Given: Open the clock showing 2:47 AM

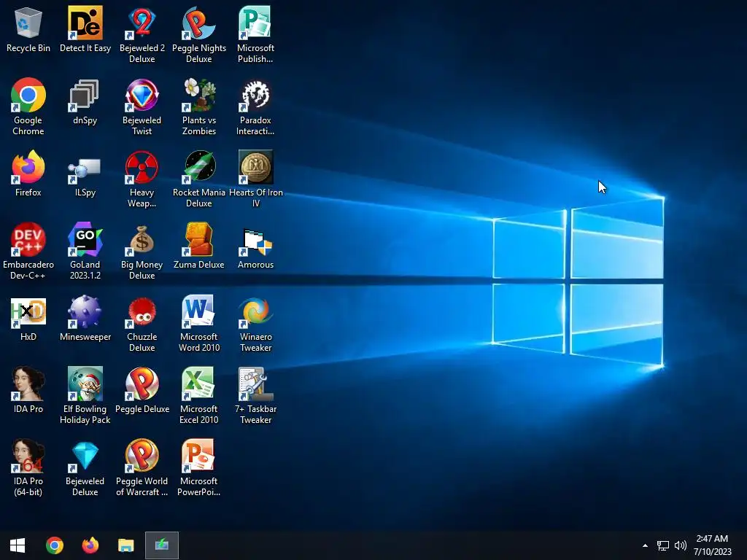Looking at the screenshot, I should 713,545.
